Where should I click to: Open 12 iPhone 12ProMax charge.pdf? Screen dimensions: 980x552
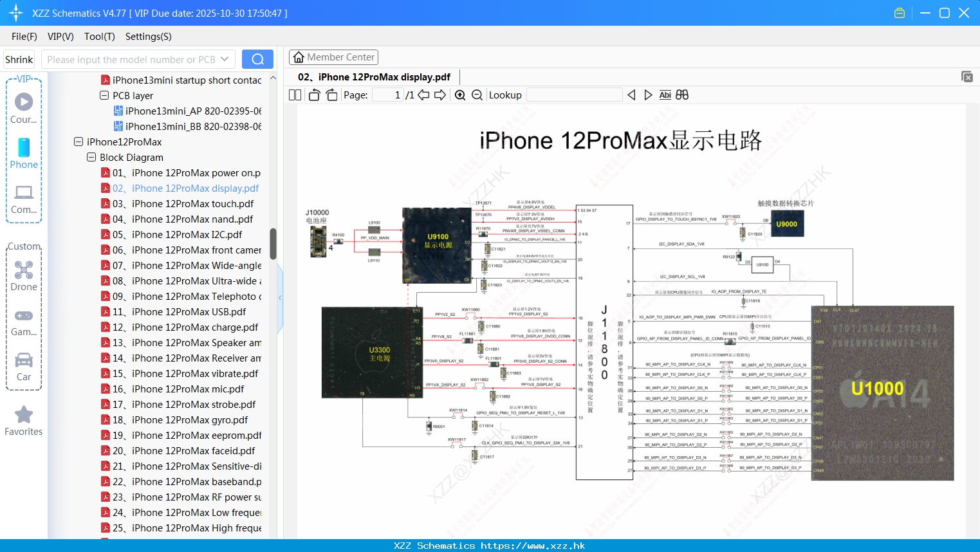(x=180, y=327)
